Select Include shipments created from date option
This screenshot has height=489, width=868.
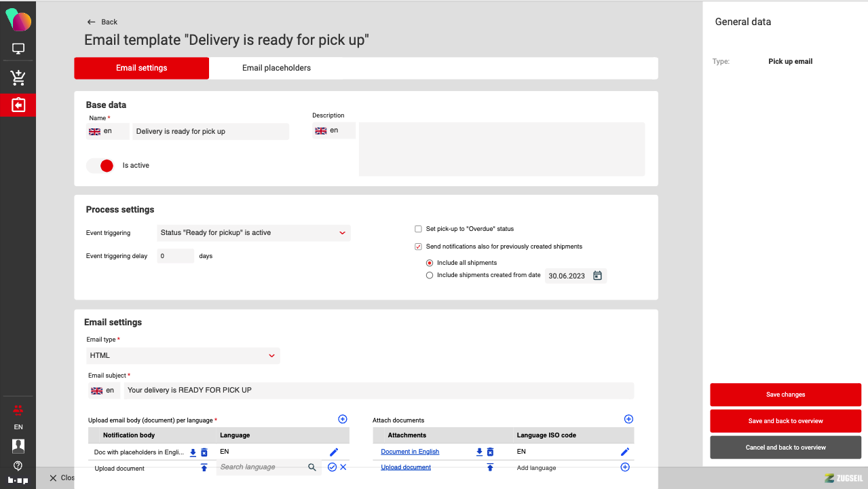(430, 276)
